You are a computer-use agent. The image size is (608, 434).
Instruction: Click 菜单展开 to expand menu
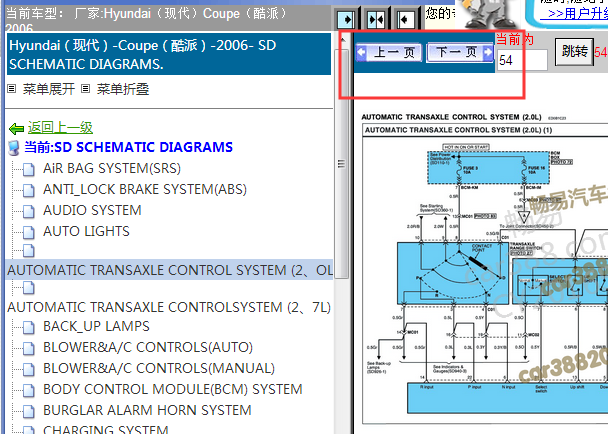[x=48, y=89]
